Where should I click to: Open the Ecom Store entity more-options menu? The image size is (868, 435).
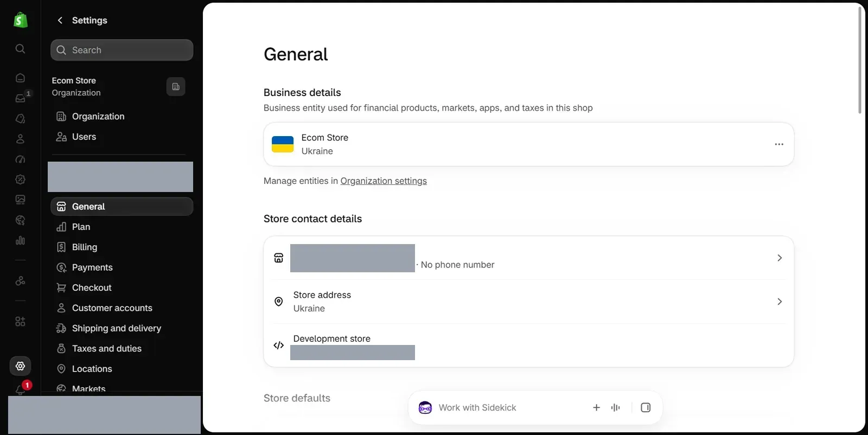779,144
